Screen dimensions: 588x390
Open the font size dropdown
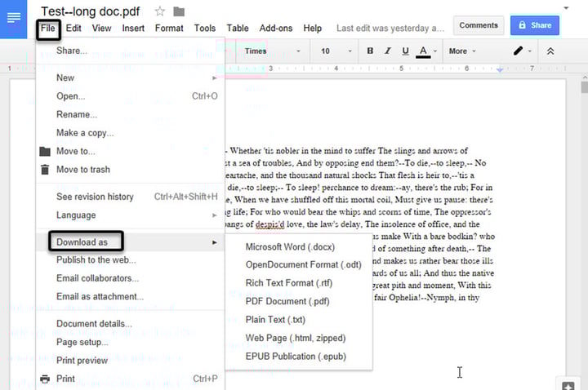[332, 51]
